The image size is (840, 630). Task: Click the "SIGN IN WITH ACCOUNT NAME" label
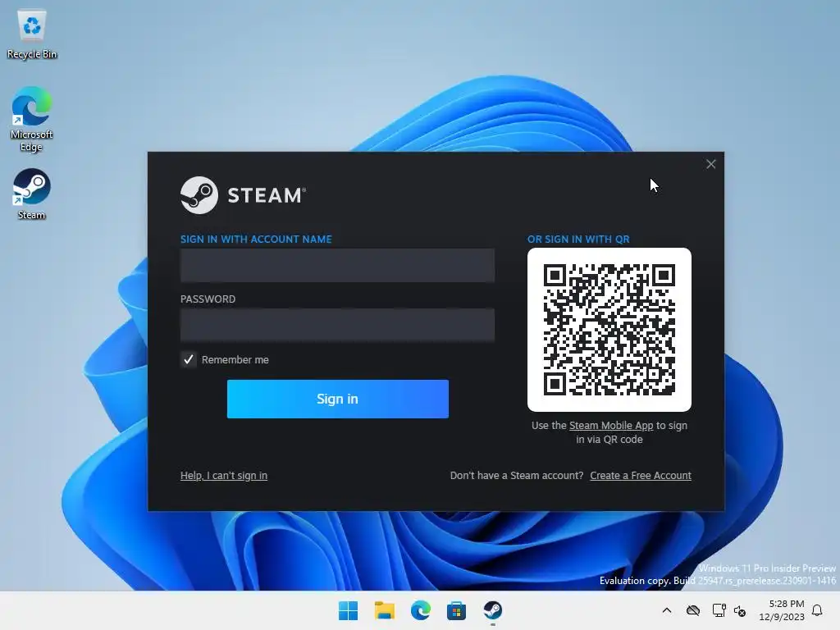pos(256,240)
